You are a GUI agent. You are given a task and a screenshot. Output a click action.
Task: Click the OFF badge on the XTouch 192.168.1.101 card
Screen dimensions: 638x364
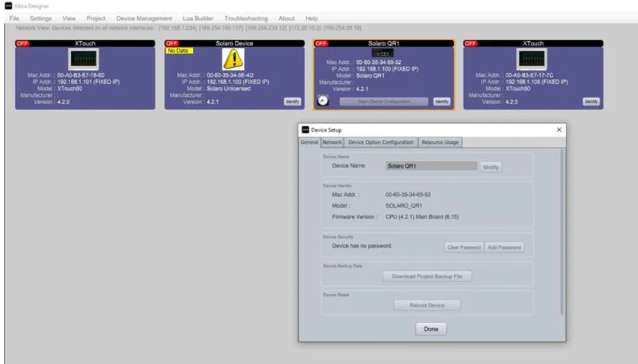(x=22, y=43)
